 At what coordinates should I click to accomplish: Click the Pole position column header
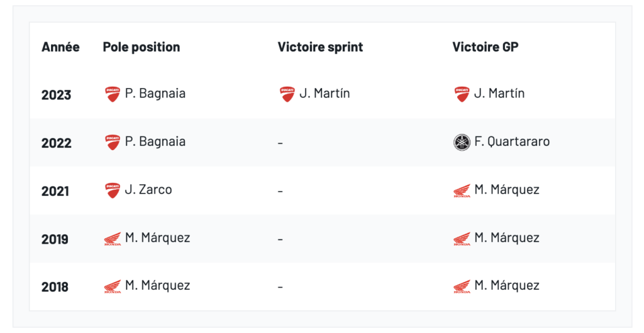(x=141, y=47)
